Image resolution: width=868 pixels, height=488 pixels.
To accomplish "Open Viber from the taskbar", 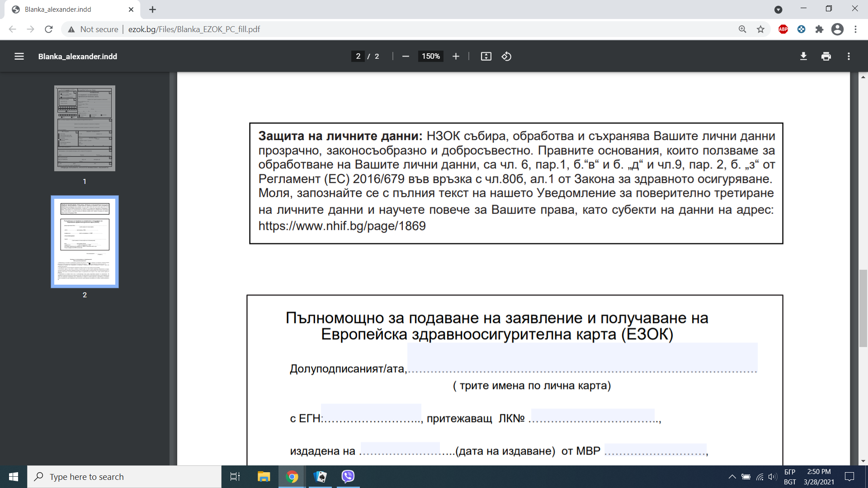I will pos(348,477).
